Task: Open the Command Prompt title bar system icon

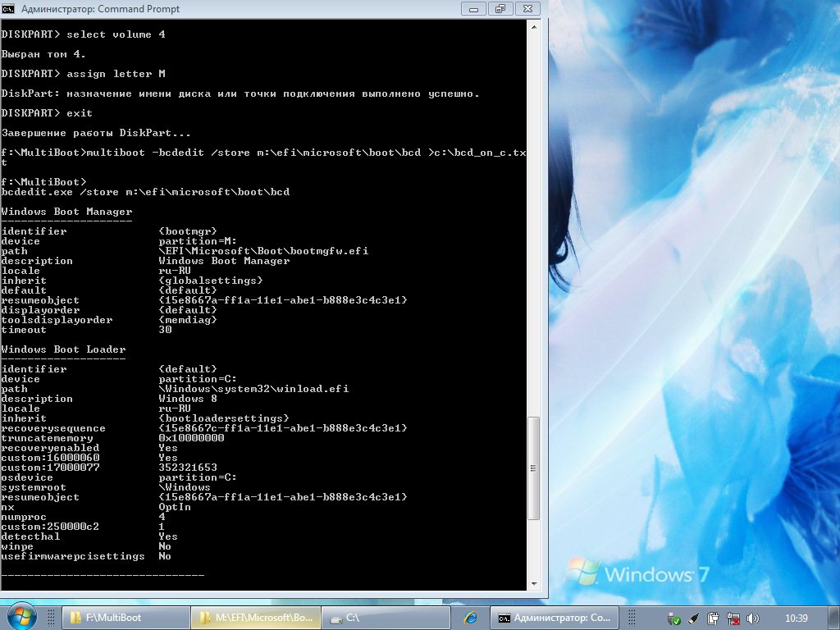Action: click(x=8, y=8)
